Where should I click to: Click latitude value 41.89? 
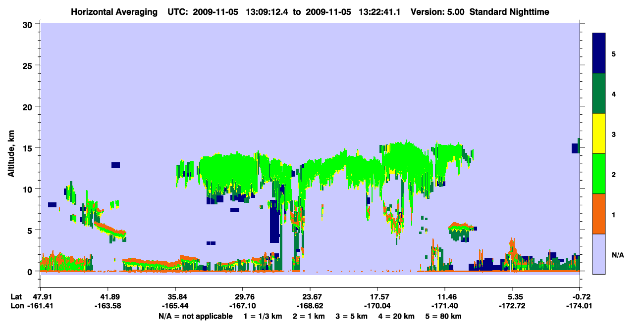click(x=108, y=297)
